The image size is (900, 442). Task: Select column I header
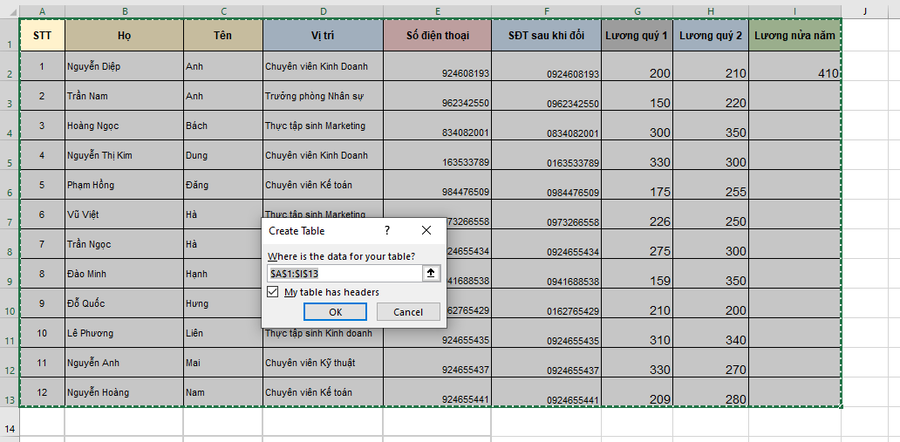click(795, 11)
